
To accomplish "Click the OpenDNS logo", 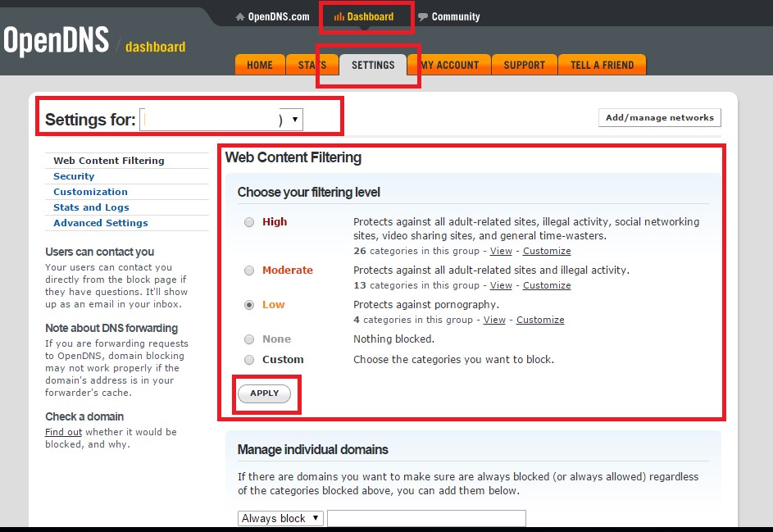I will click(57, 40).
